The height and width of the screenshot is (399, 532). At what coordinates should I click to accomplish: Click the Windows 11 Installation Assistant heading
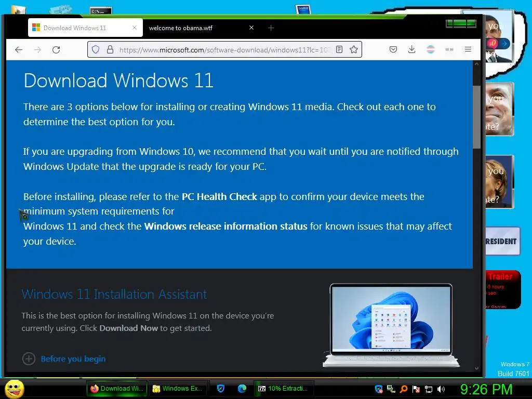(114, 294)
